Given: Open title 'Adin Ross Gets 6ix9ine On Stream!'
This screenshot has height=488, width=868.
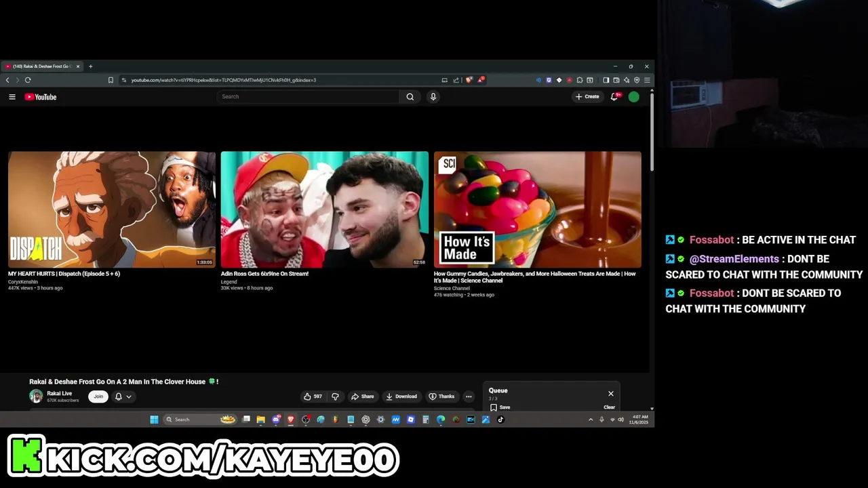Looking at the screenshot, I should pyautogui.click(x=264, y=274).
